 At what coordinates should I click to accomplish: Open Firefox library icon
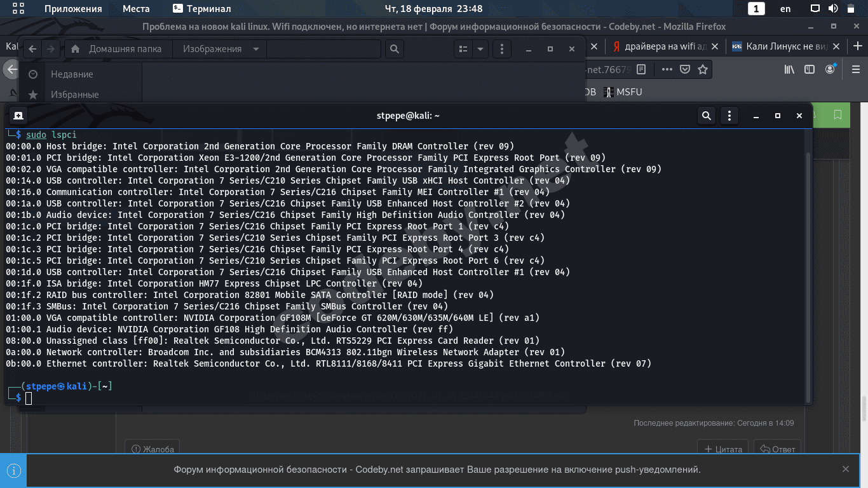coord(789,69)
